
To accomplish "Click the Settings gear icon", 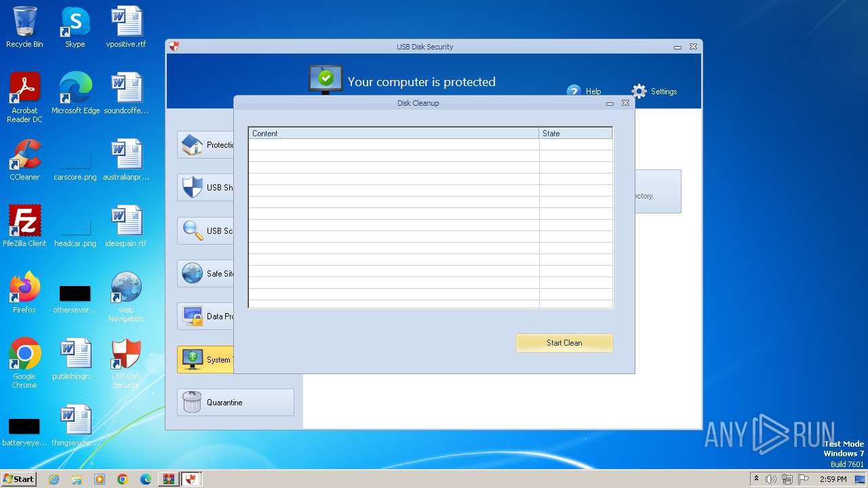I will (639, 91).
